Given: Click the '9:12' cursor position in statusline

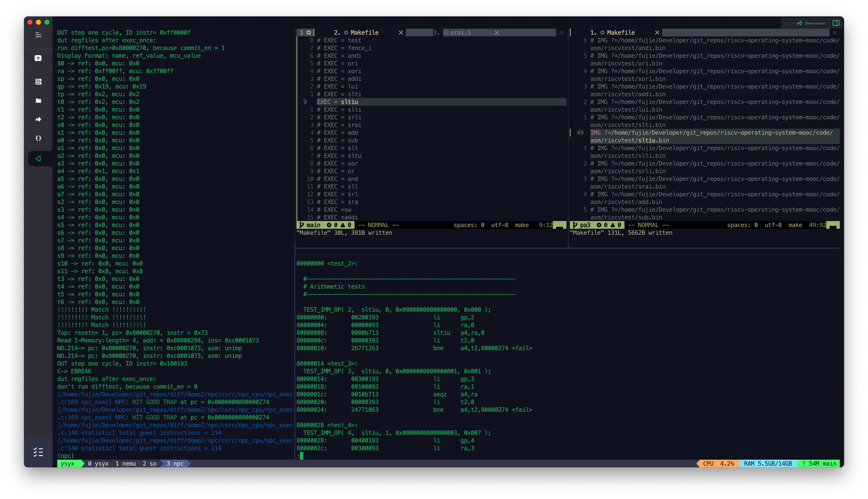Looking at the screenshot, I should coord(545,225).
